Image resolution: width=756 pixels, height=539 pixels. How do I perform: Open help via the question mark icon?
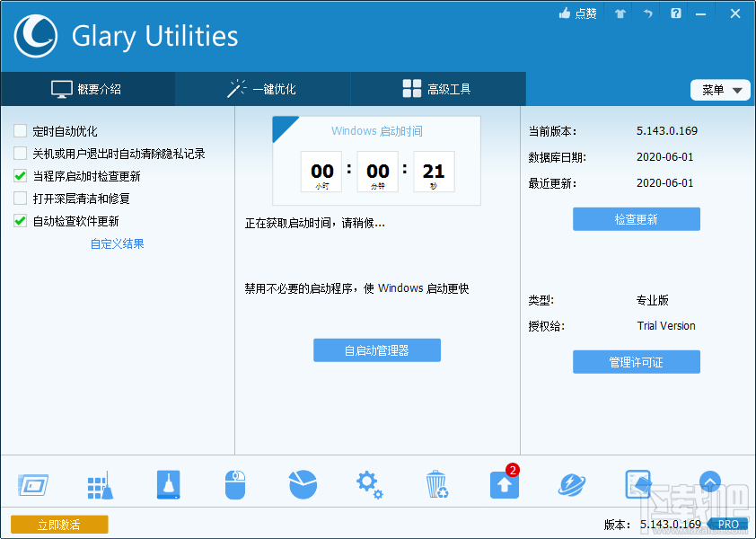pos(677,13)
